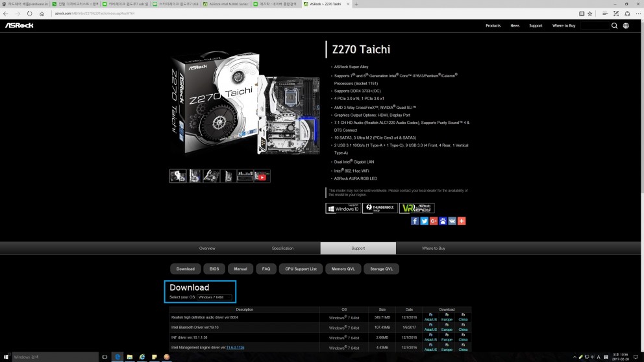The height and width of the screenshot is (362, 644).
Task: Open the Make a Web Note pen icon
Action: click(615, 14)
